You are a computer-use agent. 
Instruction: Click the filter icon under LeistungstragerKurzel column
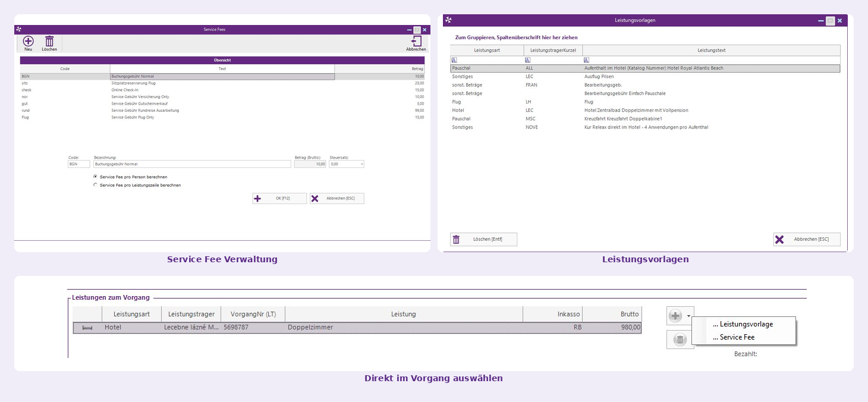[x=528, y=59]
